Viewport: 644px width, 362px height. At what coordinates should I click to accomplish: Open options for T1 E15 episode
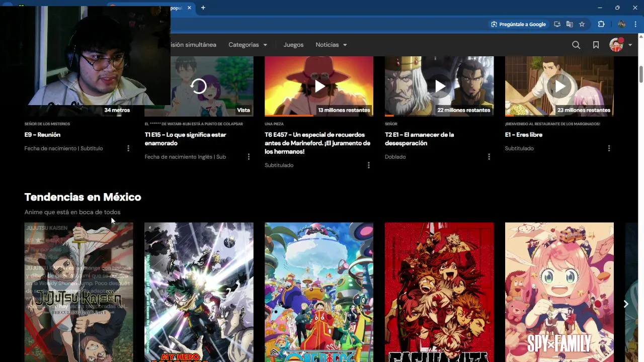(x=249, y=157)
